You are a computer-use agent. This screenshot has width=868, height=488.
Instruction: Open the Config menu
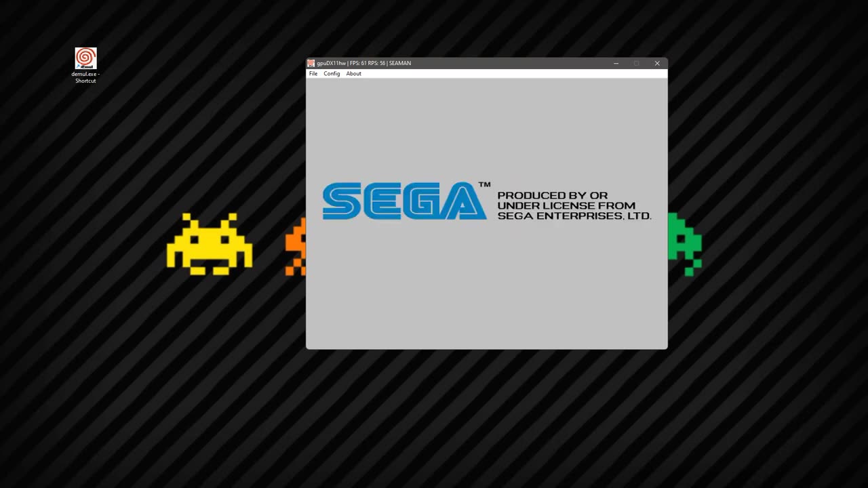coord(332,73)
